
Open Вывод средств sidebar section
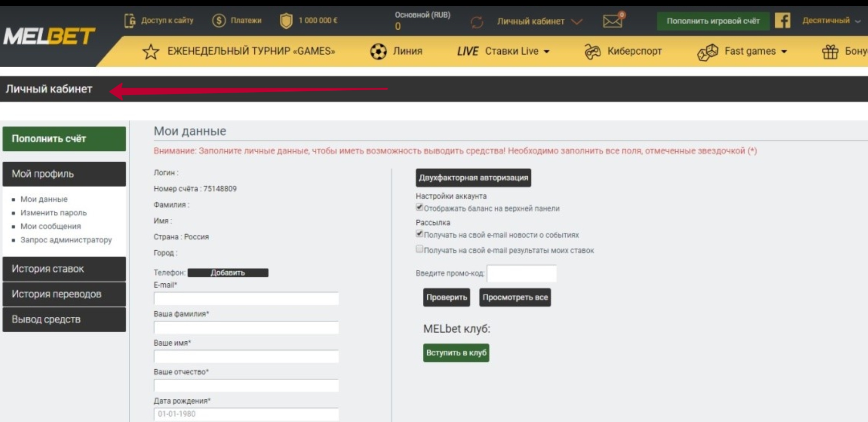[64, 320]
